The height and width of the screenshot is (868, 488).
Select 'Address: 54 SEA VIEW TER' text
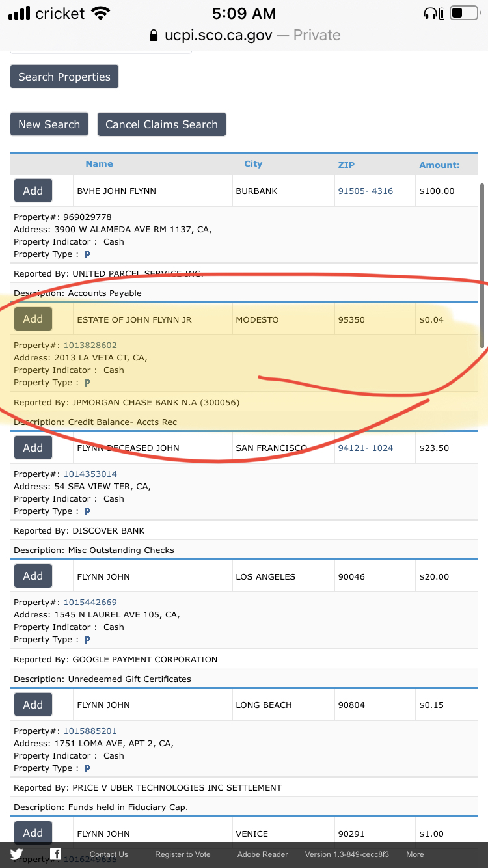(x=72, y=487)
